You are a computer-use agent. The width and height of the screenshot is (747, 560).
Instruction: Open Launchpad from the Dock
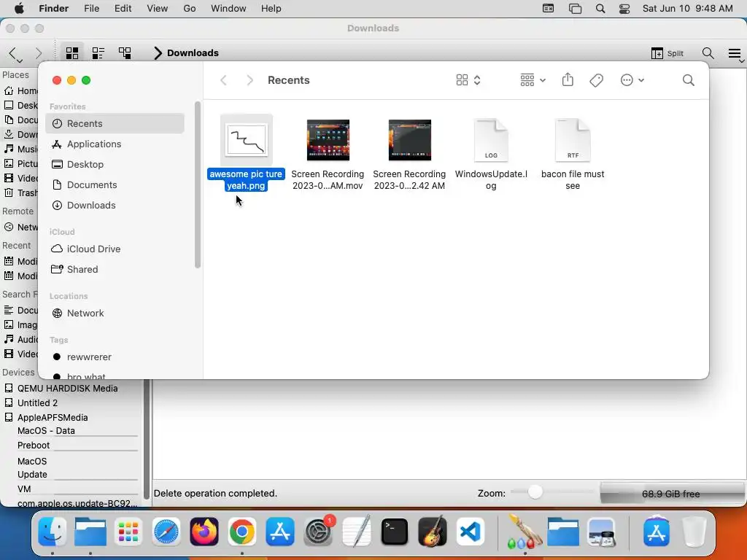tap(128, 532)
